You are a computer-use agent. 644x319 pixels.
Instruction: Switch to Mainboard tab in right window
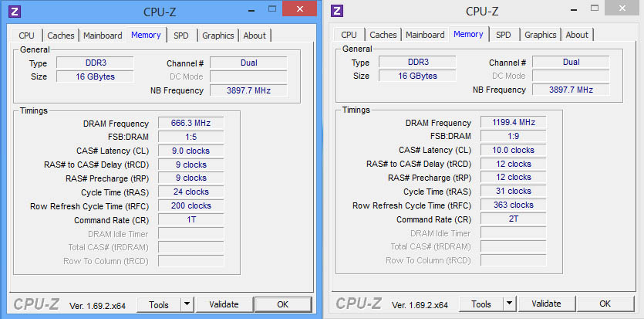(425, 35)
